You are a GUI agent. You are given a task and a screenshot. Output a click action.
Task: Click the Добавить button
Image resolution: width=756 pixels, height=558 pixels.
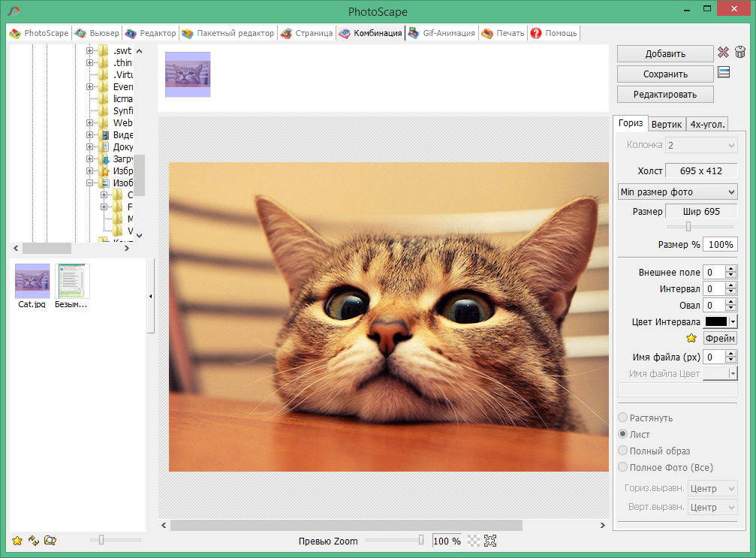click(x=664, y=53)
